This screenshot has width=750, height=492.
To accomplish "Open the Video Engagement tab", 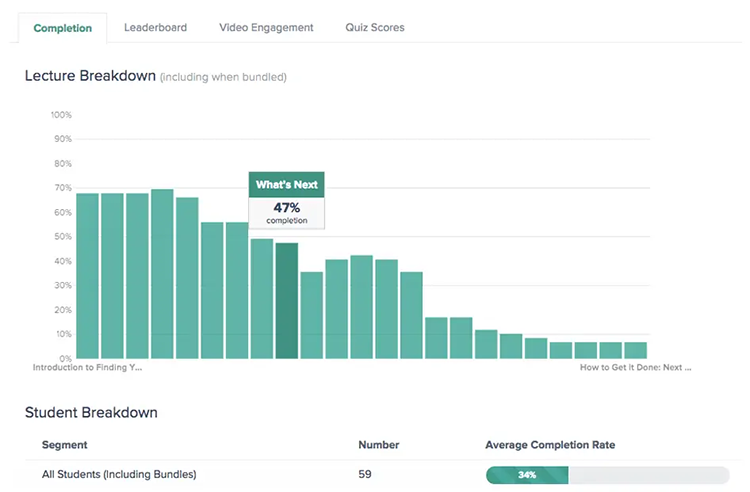I will (266, 28).
